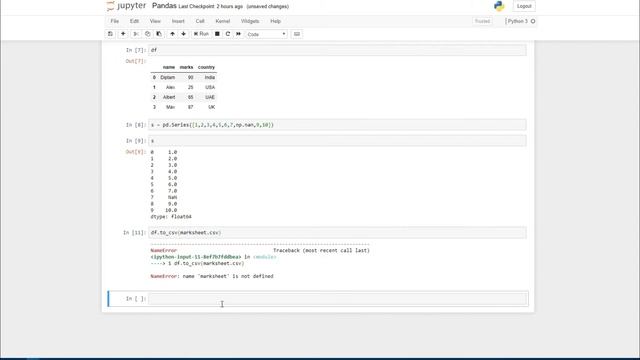Click 'dtype: float64' output text
640x360 pixels.
click(x=171, y=217)
